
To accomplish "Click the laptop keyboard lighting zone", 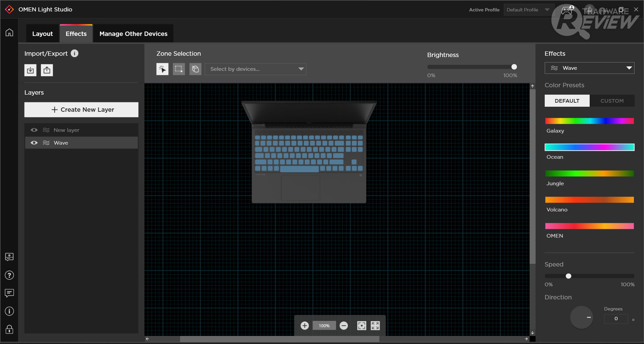I will pyautogui.click(x=309, y=153).
